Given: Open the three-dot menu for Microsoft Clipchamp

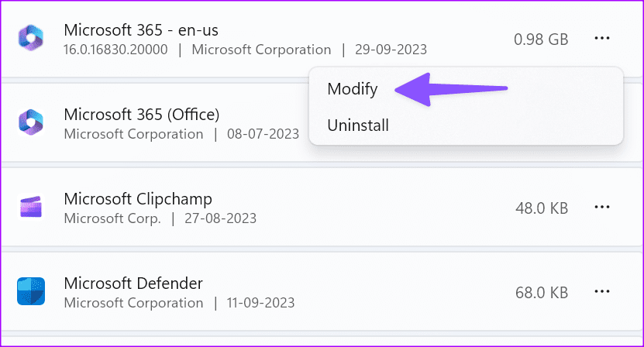Looking at the screenshot, I should pyautogui.click(x=601, y=207).
